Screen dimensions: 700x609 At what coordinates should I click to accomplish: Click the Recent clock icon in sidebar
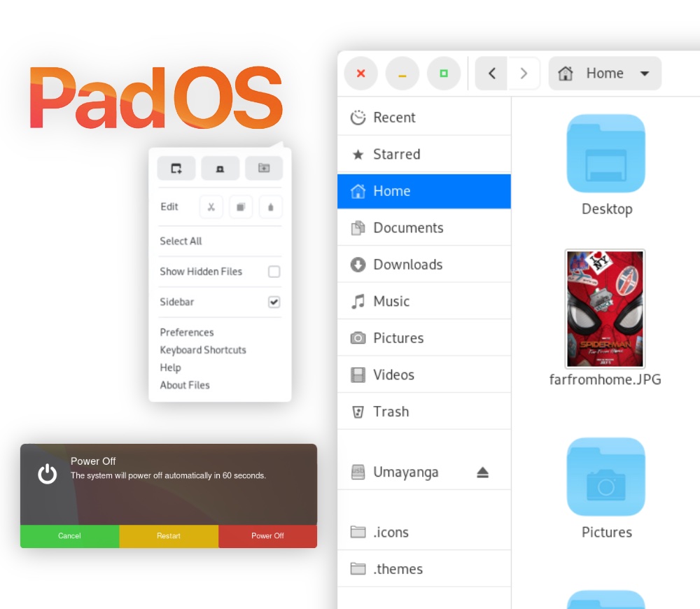pos(358,118)
